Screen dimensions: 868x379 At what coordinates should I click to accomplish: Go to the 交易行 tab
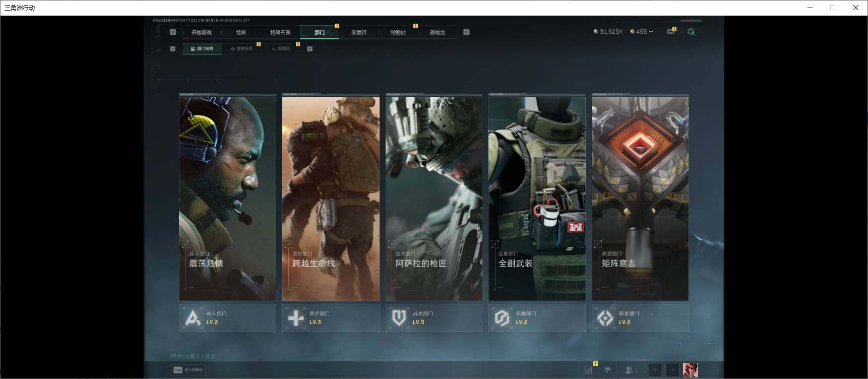coord(359,32)
